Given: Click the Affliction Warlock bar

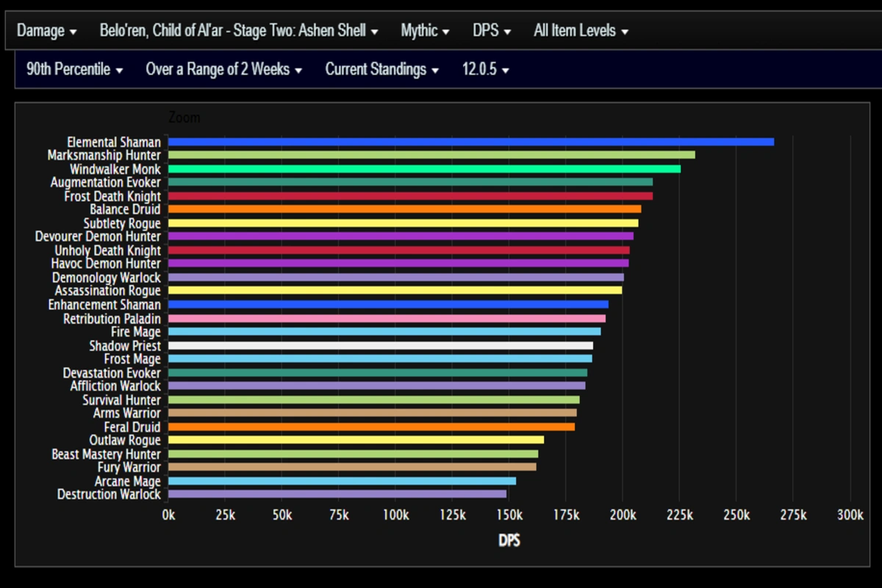Looking at the screenshot, I should tap(377, 386).
